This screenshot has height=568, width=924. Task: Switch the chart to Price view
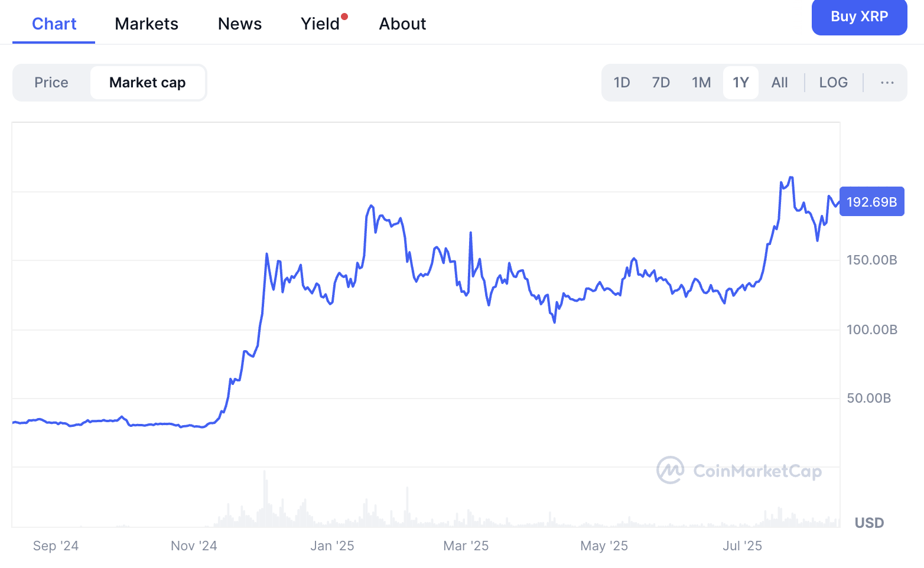click(x=51, y=83)
